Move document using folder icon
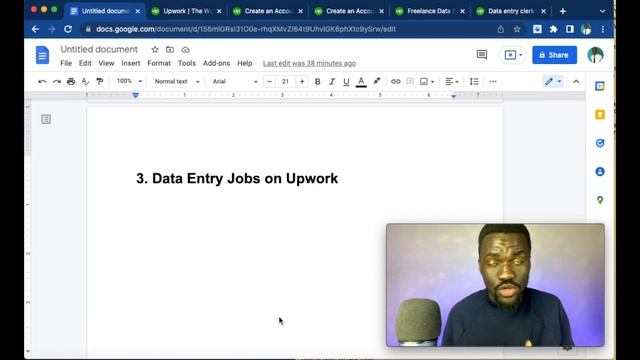640x360 pixels. coord(170,50)
